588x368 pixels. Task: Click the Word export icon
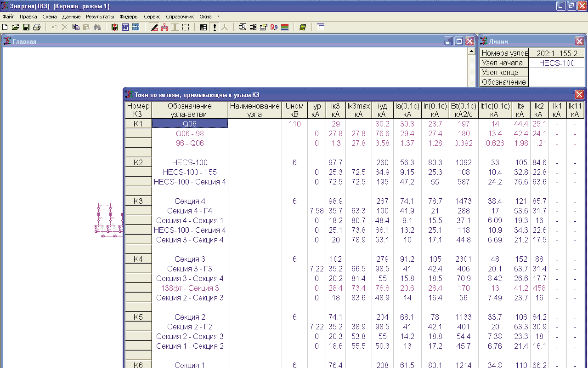click(125, 27)
